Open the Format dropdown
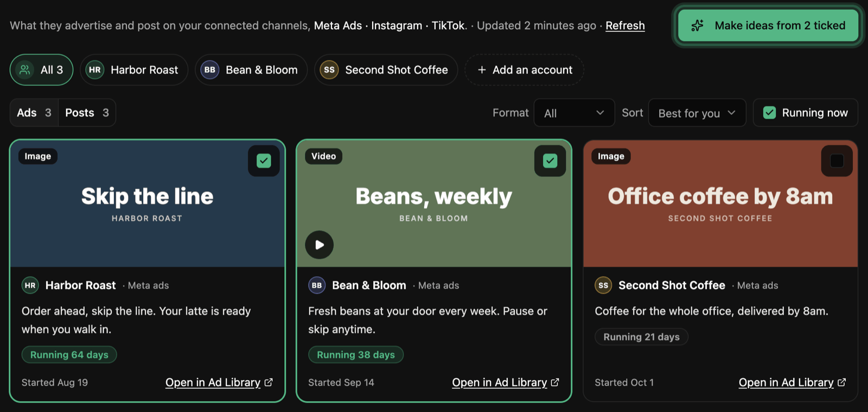Image resolution: width=868 pixels, height=412 pixels. tap(574, 113)
